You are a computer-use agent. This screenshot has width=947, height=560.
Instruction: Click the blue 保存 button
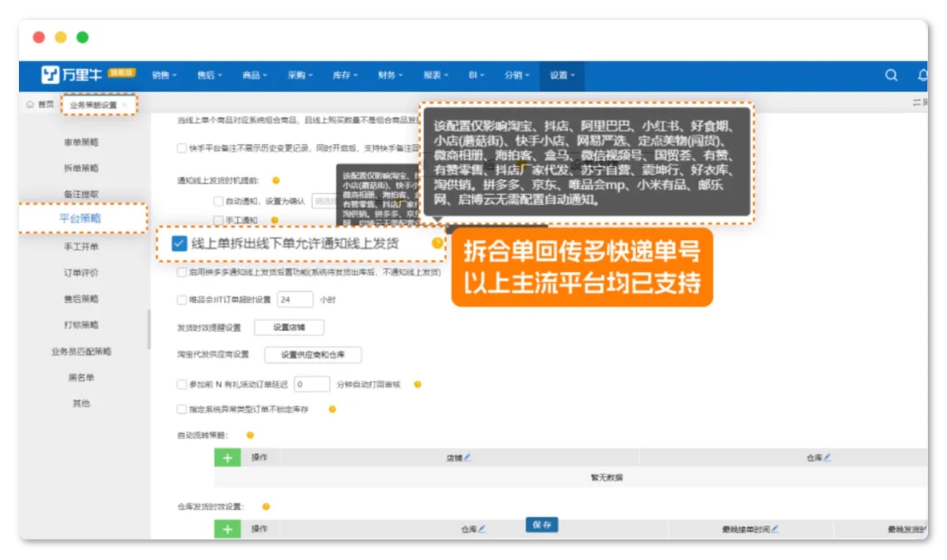pos(542,525)
